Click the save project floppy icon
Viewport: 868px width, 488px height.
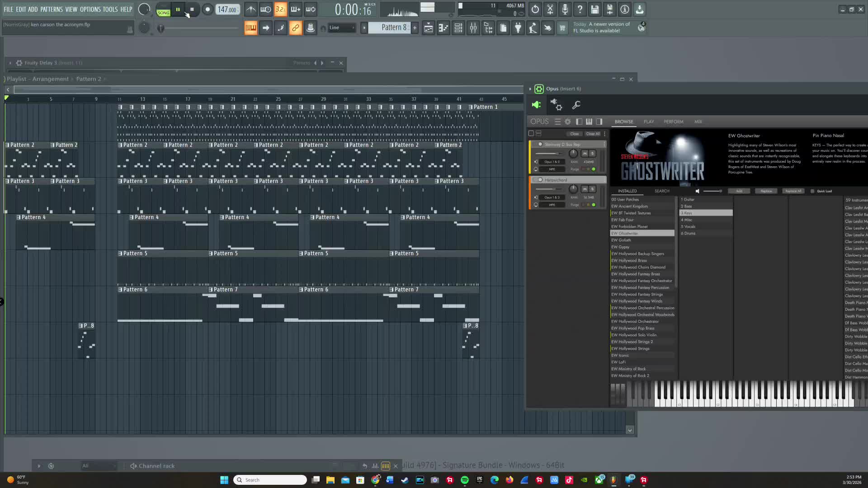(595, 9)
